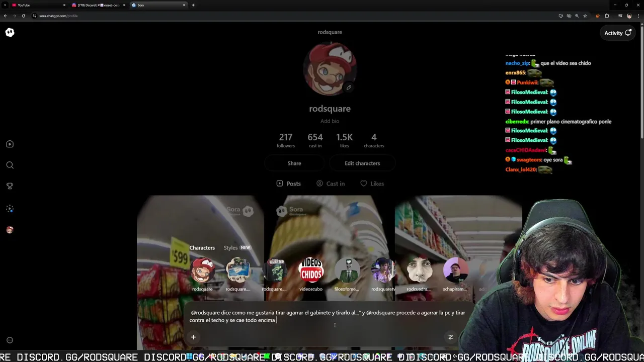The width and height of the screenshot is (644, 362).
Task: Choose the rodcuadra... character
Action: click(419, 275)
